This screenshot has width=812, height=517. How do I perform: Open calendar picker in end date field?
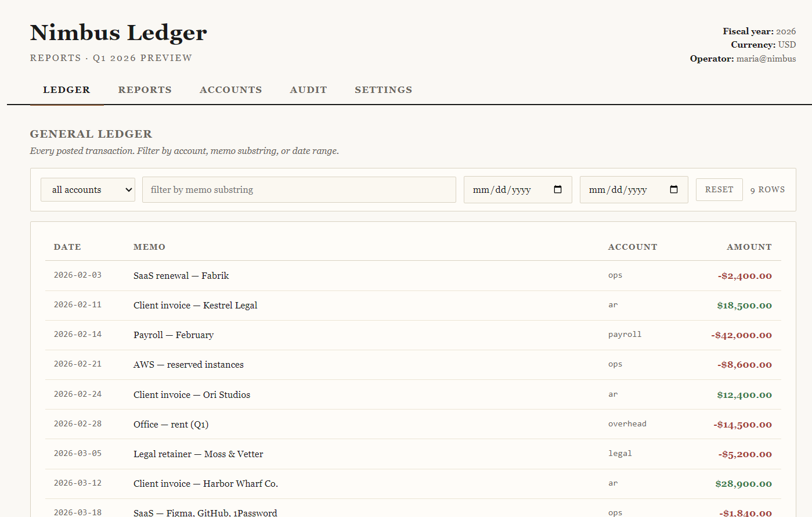[x=674, y=189]
